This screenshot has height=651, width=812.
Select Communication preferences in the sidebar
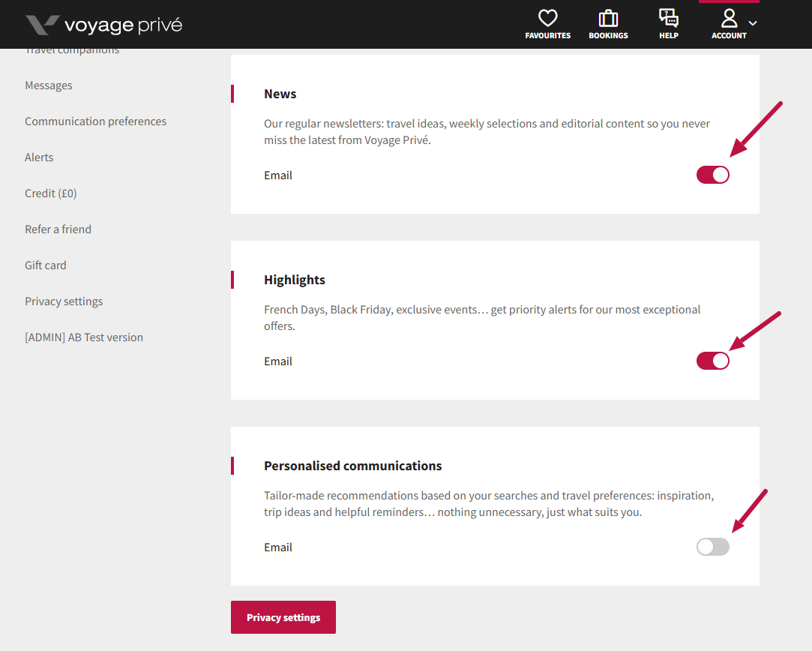[x=95, y=121]
